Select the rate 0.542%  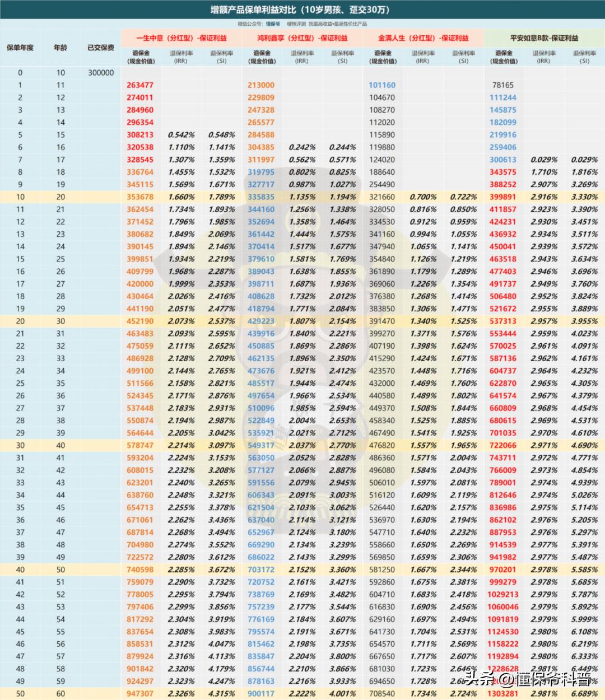182,135
